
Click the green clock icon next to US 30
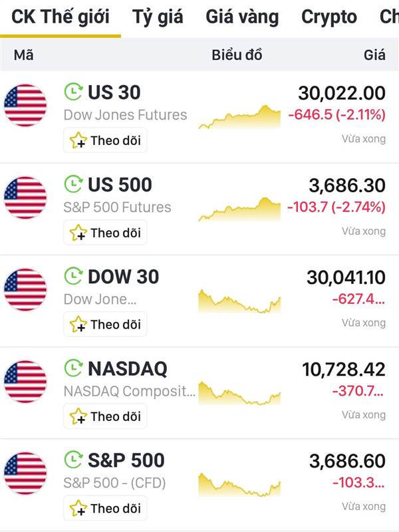74,92
